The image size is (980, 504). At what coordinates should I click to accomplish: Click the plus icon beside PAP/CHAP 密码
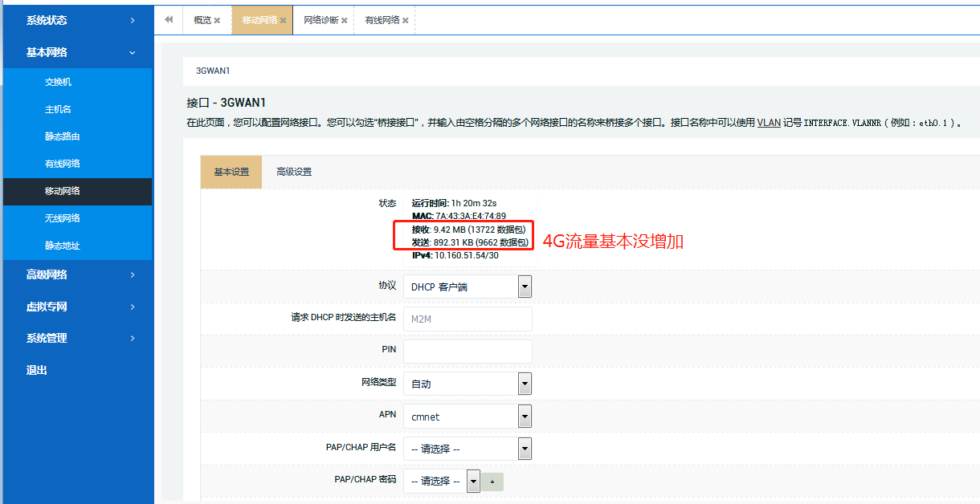click(493, 482)
